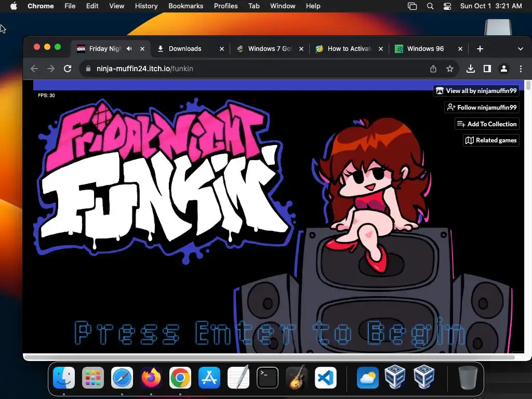Close the Windows 7 tab

(301, 49)
